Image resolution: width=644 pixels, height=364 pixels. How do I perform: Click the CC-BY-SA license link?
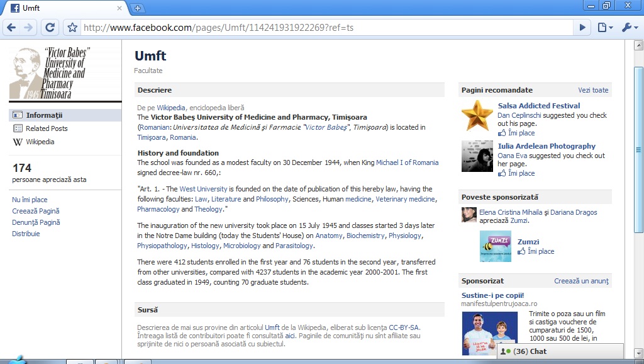tap(404, 328)
